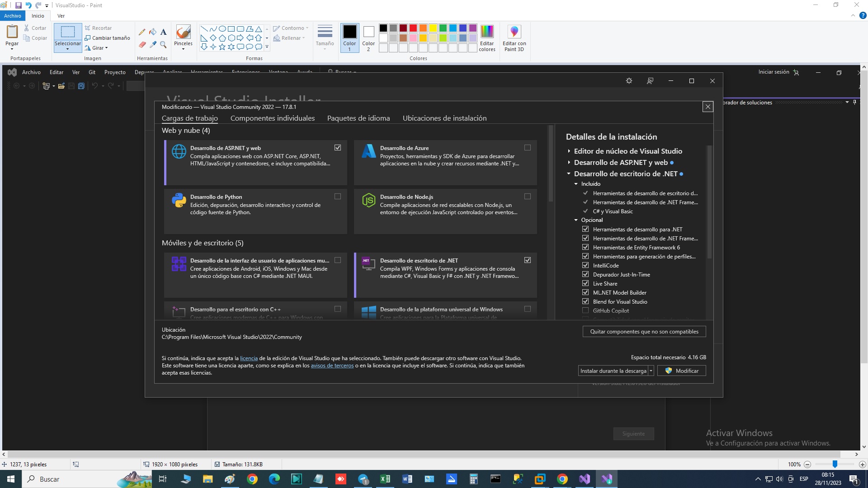The height and width of the screenshot is (488, 868).
Task: Click the Undo arrow in Paint title bar
Action: point(28,5)
